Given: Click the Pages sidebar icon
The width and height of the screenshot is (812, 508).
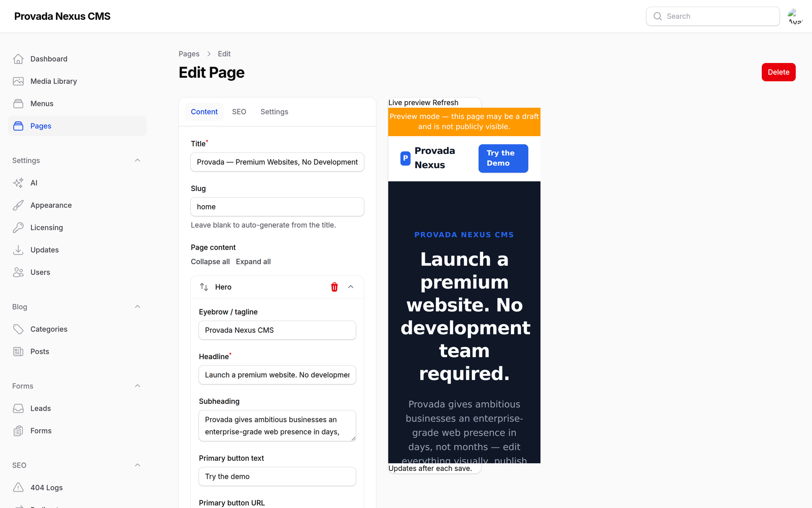Looking at the screenshot, I should tap(18, 126).
